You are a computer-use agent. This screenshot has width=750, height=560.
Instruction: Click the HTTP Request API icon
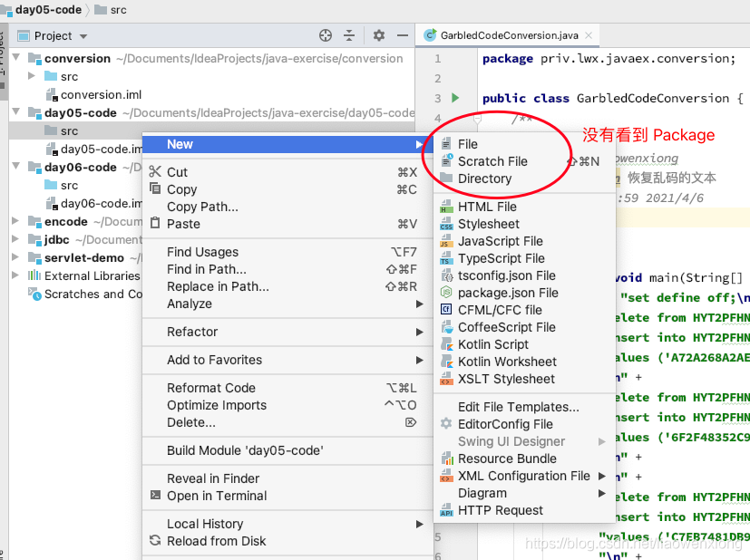point(446,511)
